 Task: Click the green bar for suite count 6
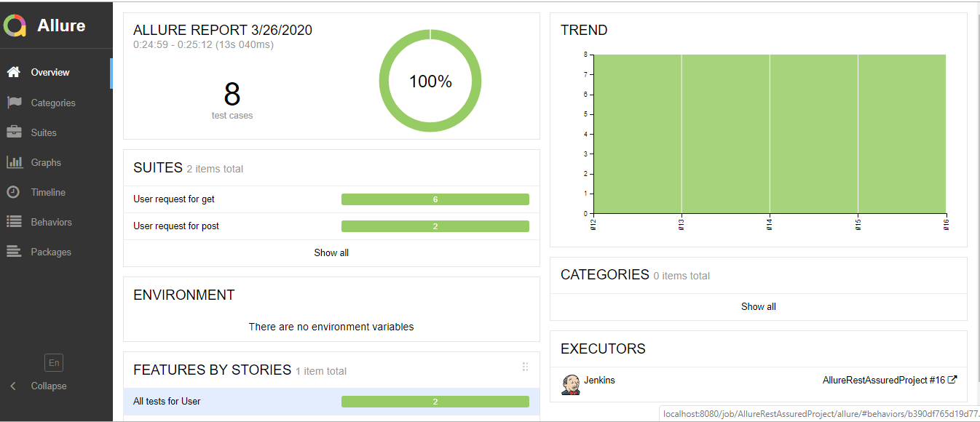[x=435, y=199]
